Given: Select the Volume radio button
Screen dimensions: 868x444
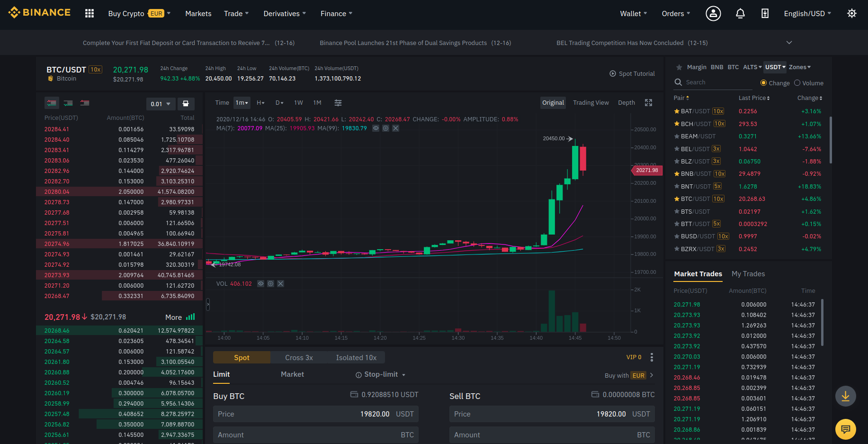Looking at the screenshot, I should click(x=797, y=83).
